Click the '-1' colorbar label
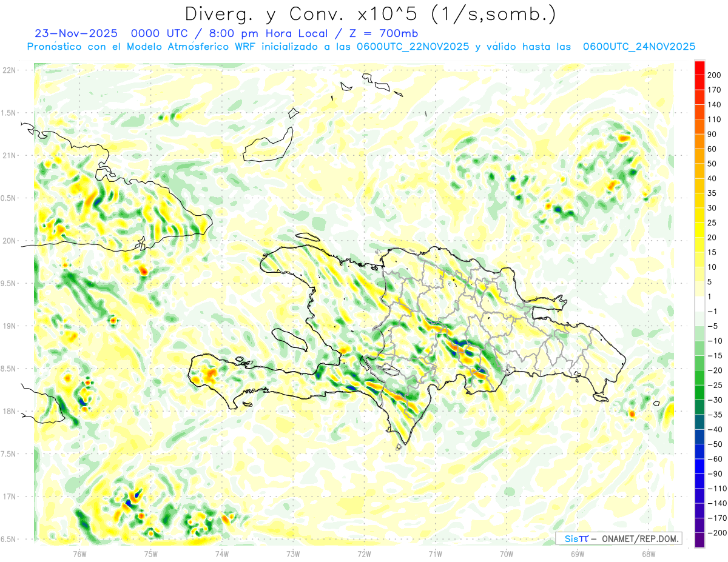 [x=712, y=311]
